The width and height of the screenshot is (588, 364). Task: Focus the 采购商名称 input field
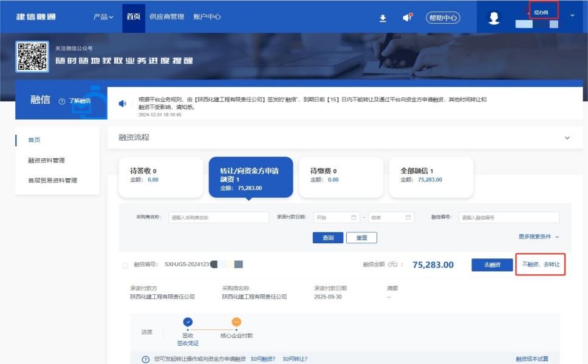218,217
